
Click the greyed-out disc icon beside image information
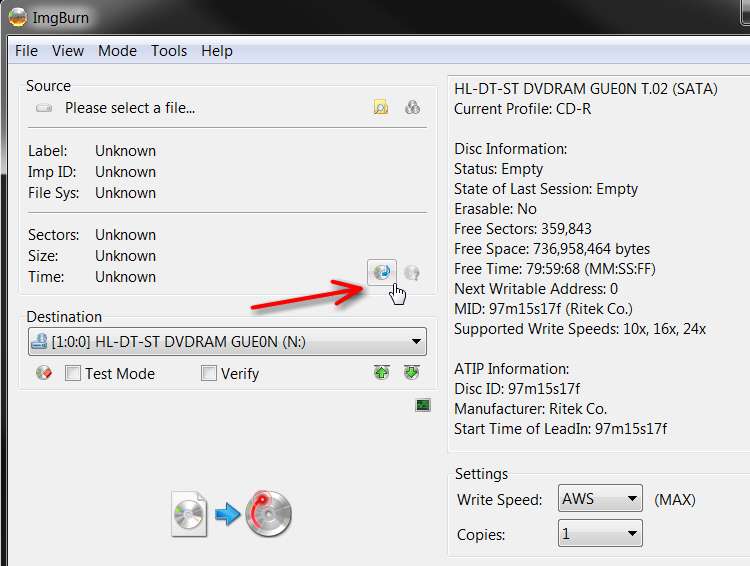(412, 273)
